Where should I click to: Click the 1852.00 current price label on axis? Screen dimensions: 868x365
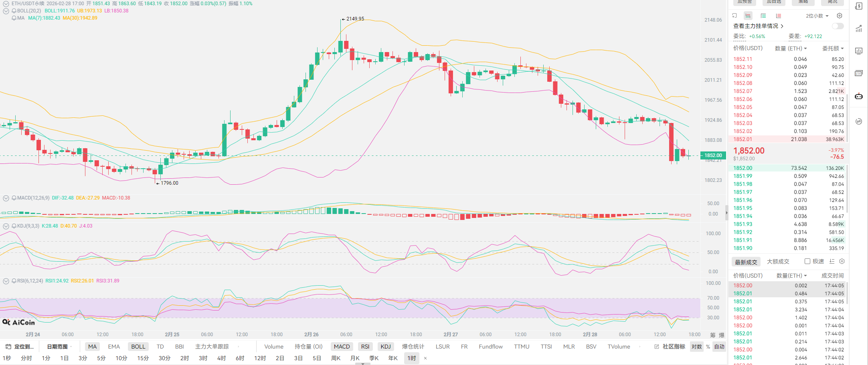coord(713,155)
